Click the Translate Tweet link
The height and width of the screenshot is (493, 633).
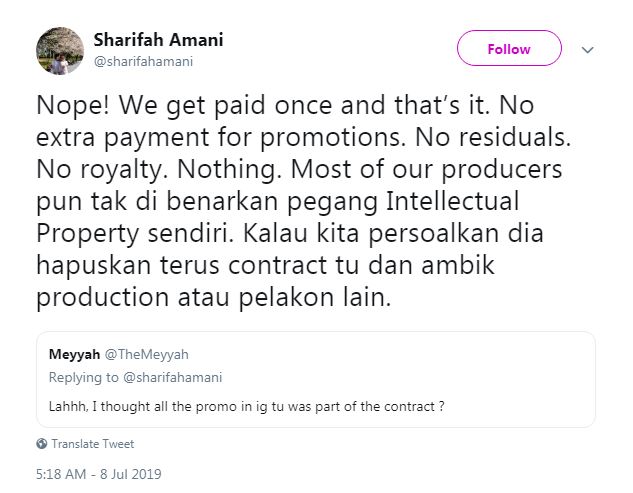pos(92,443)
